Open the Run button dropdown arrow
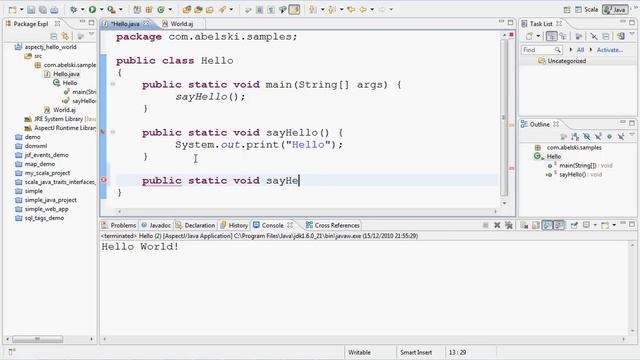The width and height of the screenshot is (640, 360). (102, 9)
